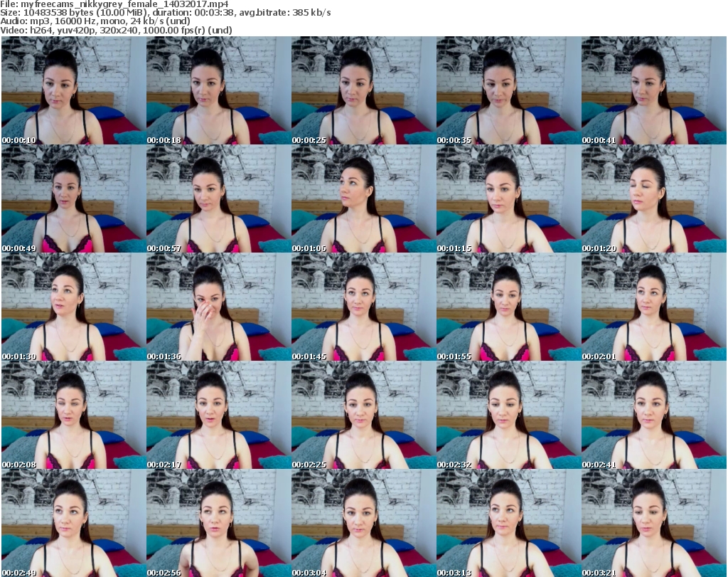Viewport: 728px width, 577px height.
Task: Select the thumbnail stamped 00:00:10
Action: pos(73,90)
